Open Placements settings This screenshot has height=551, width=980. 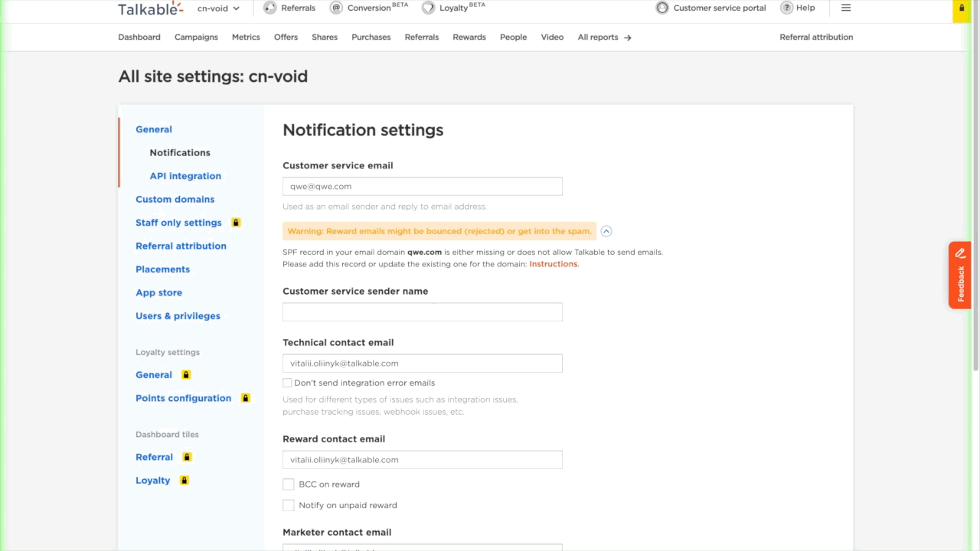[x=162, y=269]
